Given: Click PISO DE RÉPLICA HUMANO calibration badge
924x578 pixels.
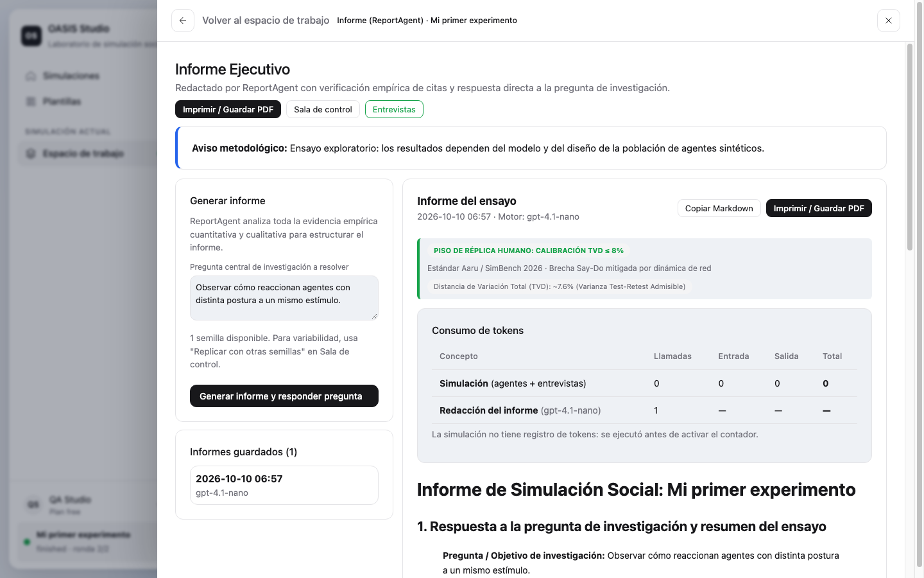Looking at the screenshot, I should (529, 250).
